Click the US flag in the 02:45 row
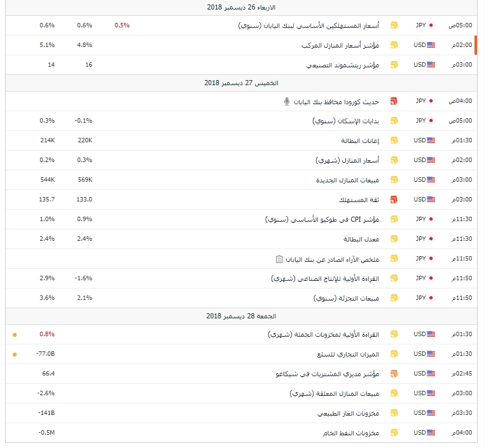This screenshot has width=491, height=448. [431, 374]
